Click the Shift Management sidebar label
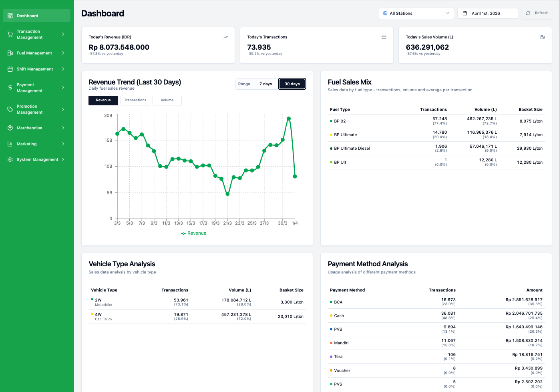This screenshot has width=559, height=392. (35, 69)
